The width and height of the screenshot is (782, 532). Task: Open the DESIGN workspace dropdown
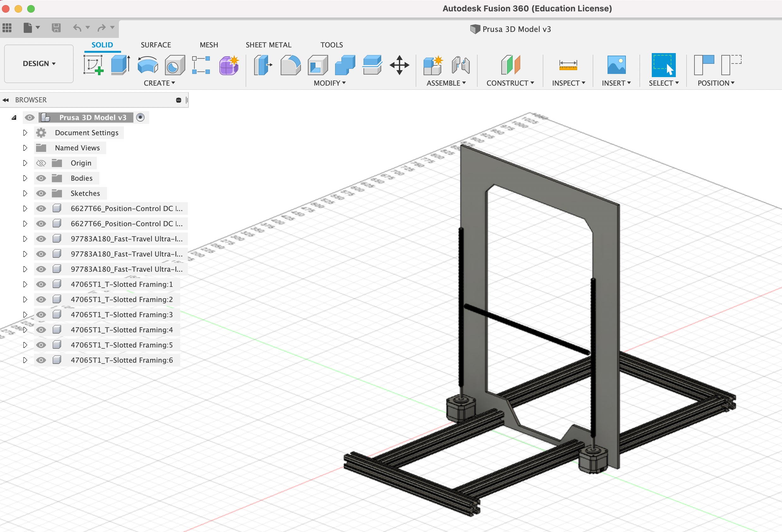coord(39,63)
